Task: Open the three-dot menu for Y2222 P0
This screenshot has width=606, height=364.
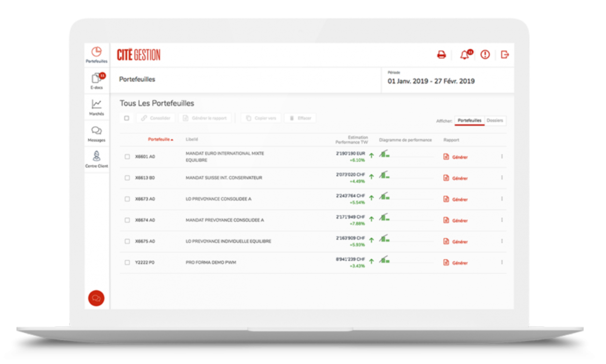Action: pyautogui.click(x=502, y=262)
